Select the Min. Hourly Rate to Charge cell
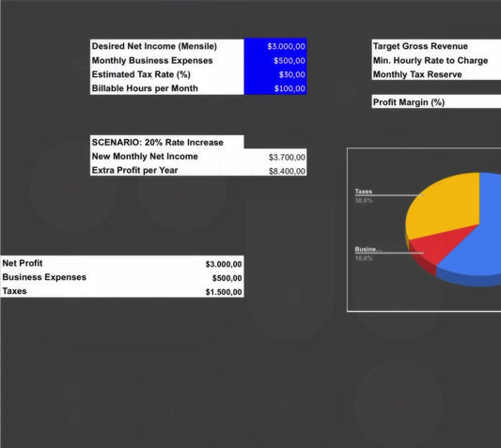This screenshot has height=448, width=501. click(x=436, y=60)
